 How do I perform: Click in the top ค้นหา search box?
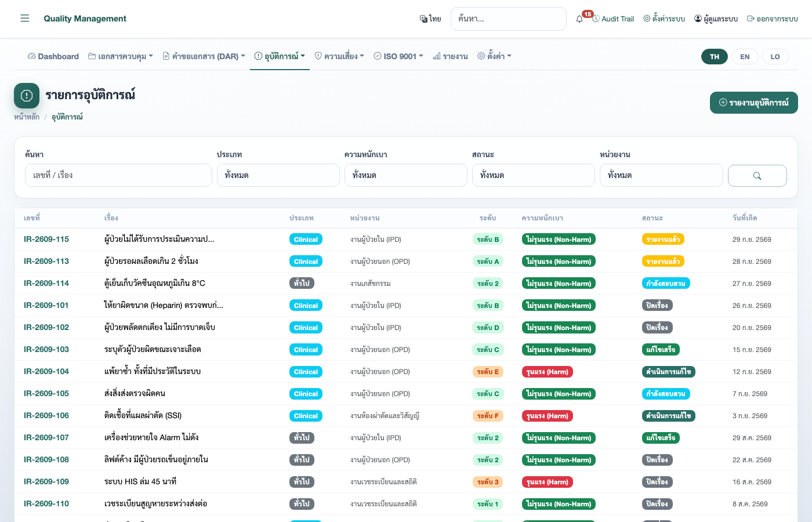tap(509, 19)
